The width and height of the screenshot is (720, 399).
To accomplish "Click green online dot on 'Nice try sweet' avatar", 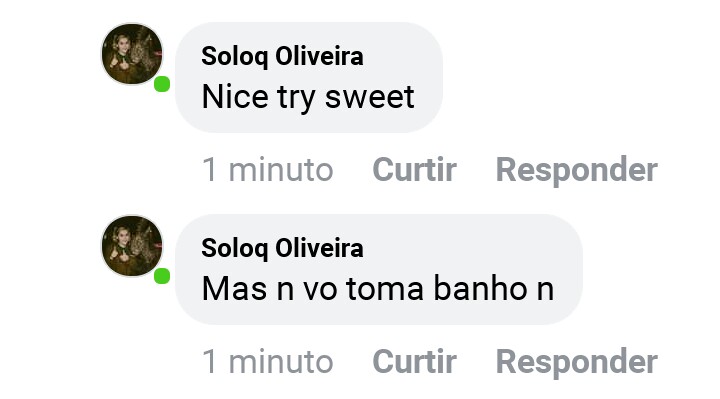I will point(162,84).
